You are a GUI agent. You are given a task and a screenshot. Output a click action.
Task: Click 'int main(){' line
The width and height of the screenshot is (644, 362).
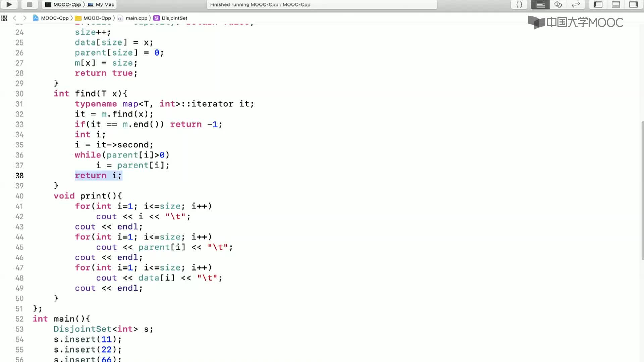61,319
